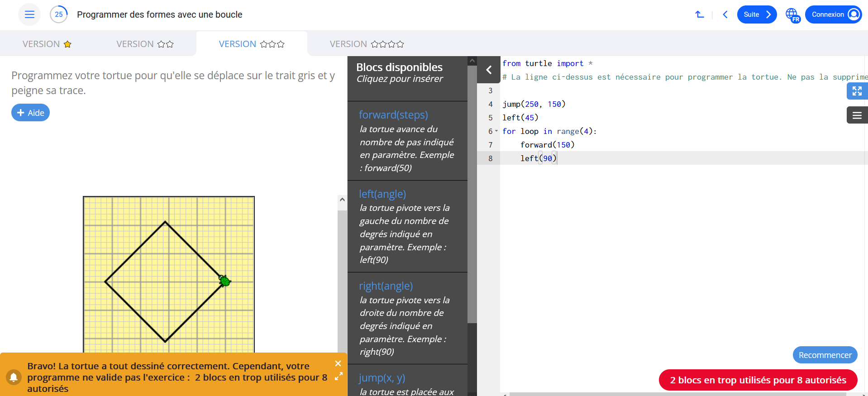868x396 pixels.
Task: Toggle fullscreen for the code editor
Action: pos(857,91)
